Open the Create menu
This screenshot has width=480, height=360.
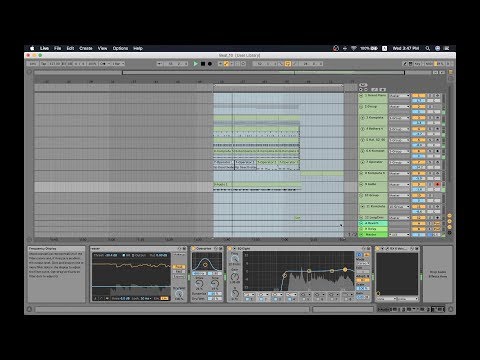[86, 48]
